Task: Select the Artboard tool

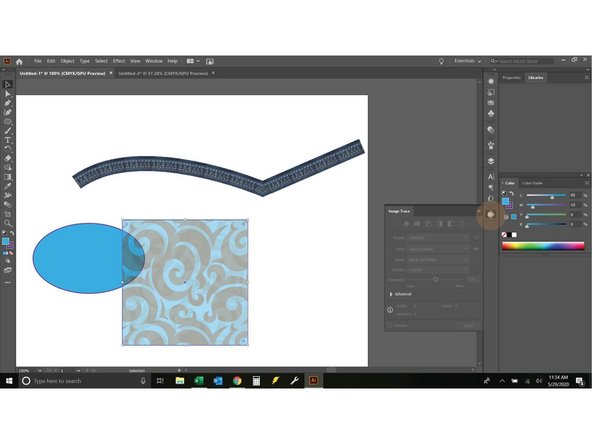Action: (x=8, y=214)
